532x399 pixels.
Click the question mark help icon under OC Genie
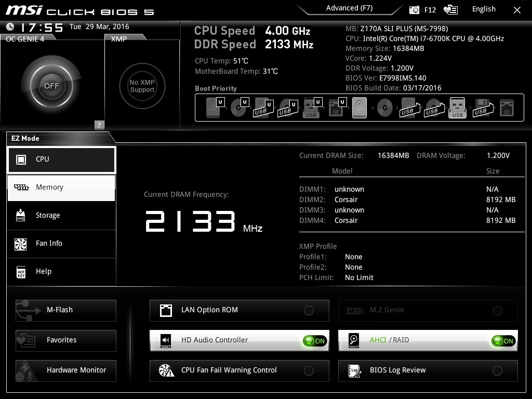[99, 125]
